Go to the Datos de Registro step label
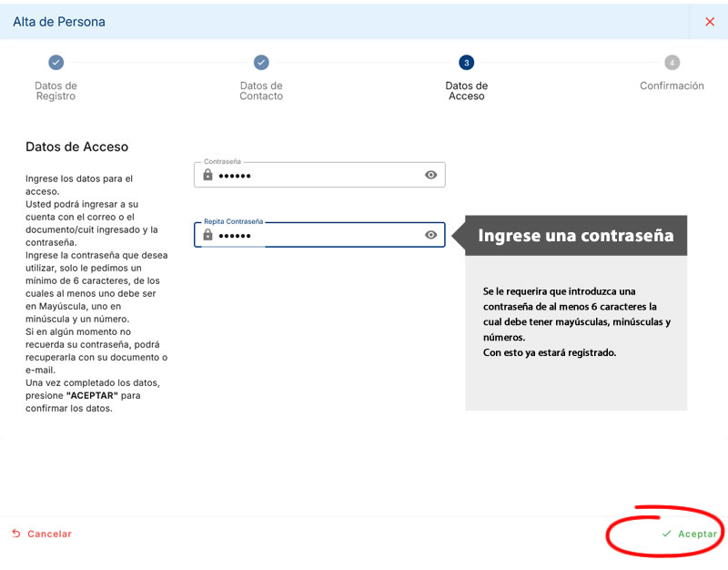The height and width of the screenshot is (570, 728). point(56,91)
